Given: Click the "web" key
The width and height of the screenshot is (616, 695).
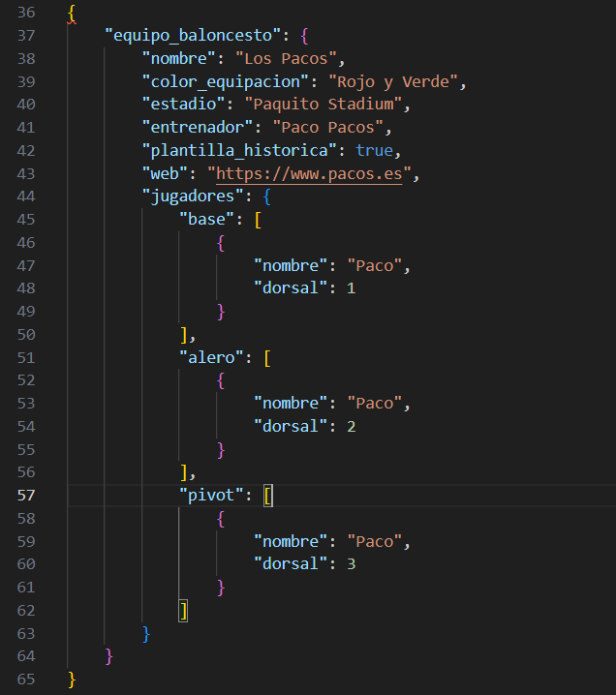Looking at the screenshot, I should click(165, 174).
